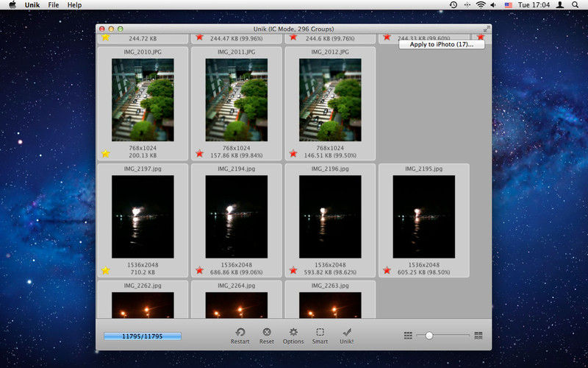The image size is (588, 368).
Task: Select the IMG_2195.jpg night photo thumbnail
Action: coord(424,216)
